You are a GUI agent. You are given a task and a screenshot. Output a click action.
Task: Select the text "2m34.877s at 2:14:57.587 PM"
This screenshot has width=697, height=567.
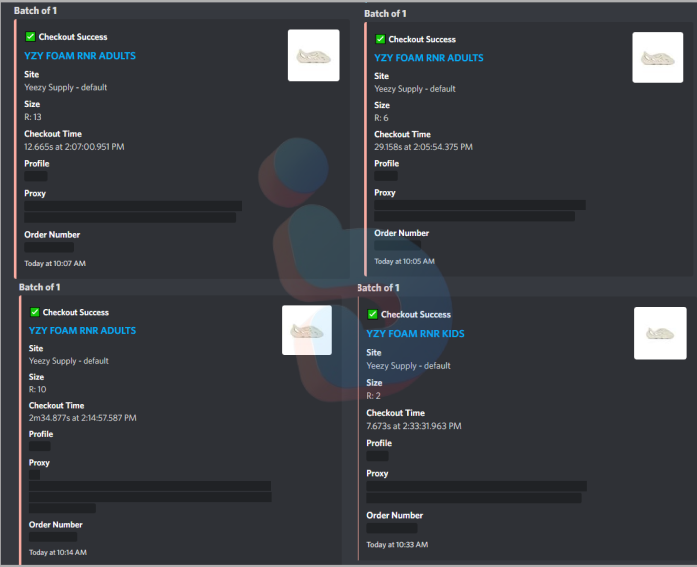[x=83, y=418]
